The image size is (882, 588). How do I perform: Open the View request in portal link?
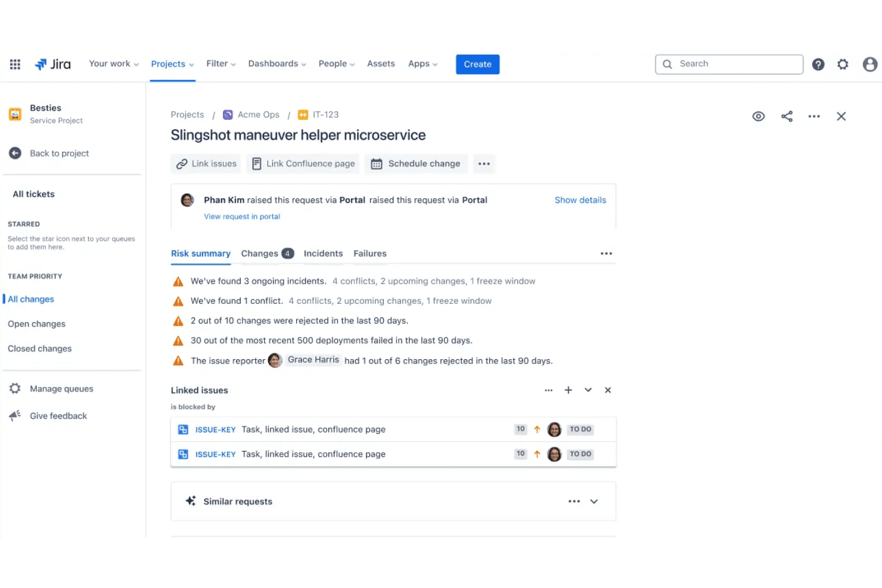[242, 216]
